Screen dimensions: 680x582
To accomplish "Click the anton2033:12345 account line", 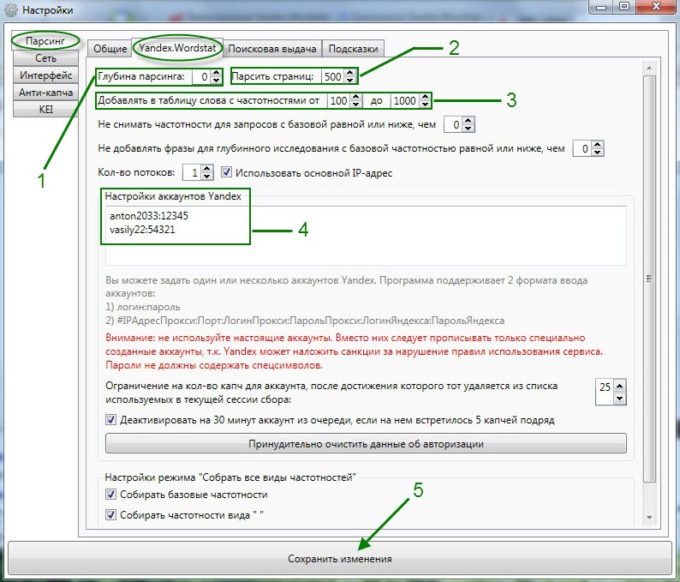I will tap(149, 216).
